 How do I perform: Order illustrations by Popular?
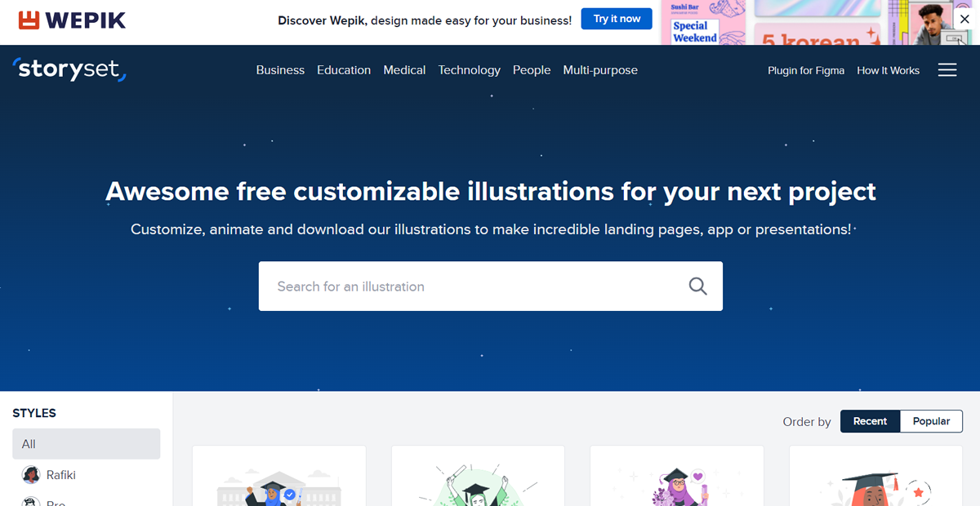coord(931,421)
